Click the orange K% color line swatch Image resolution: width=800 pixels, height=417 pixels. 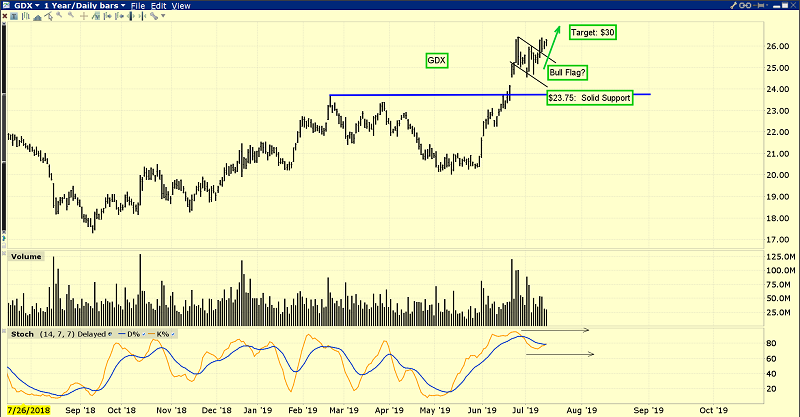click(151, 334)
